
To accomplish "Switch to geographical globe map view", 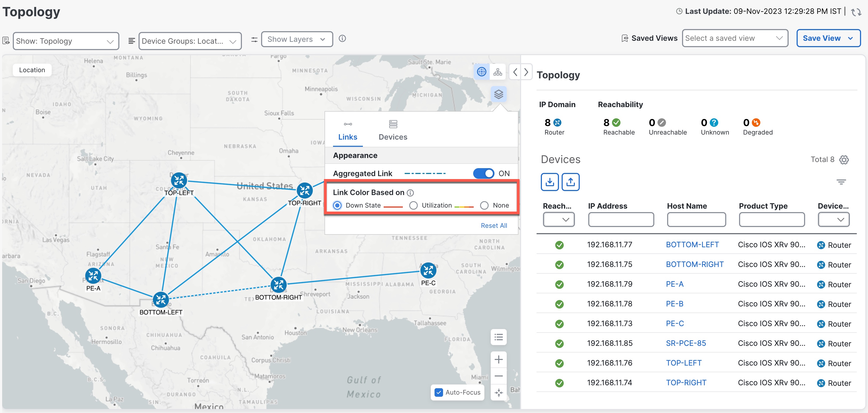I will tap(481, 72).
